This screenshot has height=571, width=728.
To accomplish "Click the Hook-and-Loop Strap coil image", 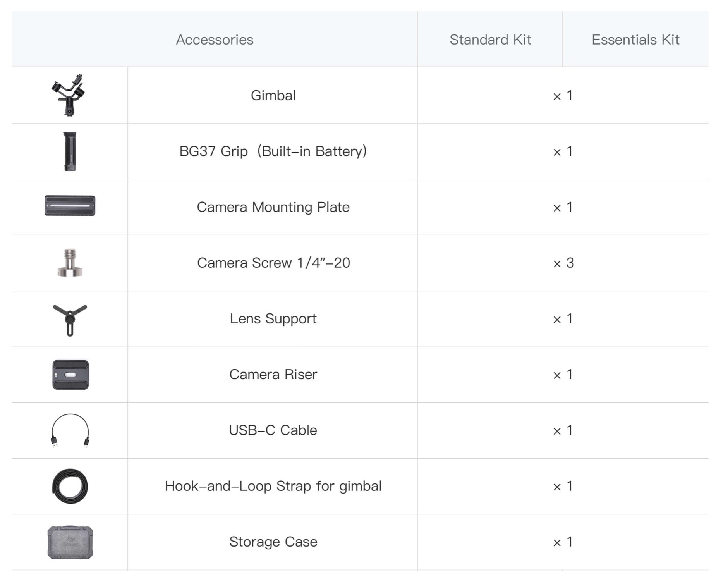I will tap(70, 486).
